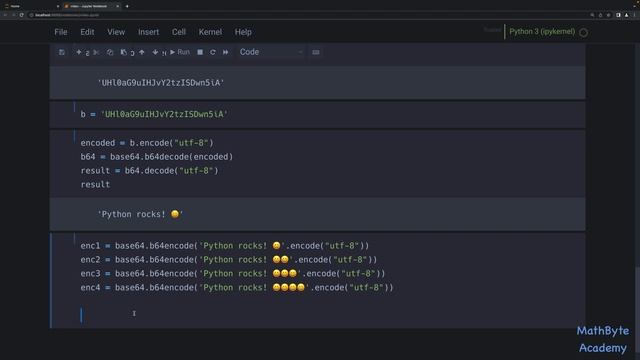Viewport: 640px width, 360px height.
Task: Open the Edit menu
Action: click(87, 32)
